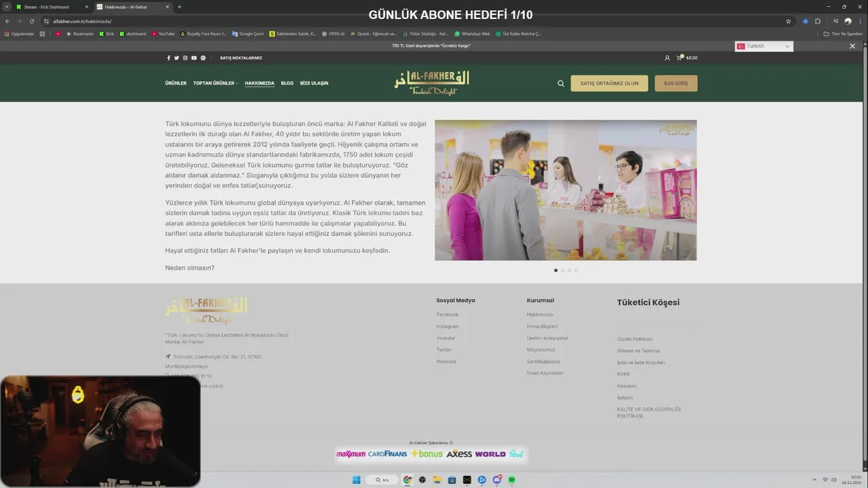Open Chrome three-dot menu
This screenshot has width=868, height=488.
[x=859, y=21]
